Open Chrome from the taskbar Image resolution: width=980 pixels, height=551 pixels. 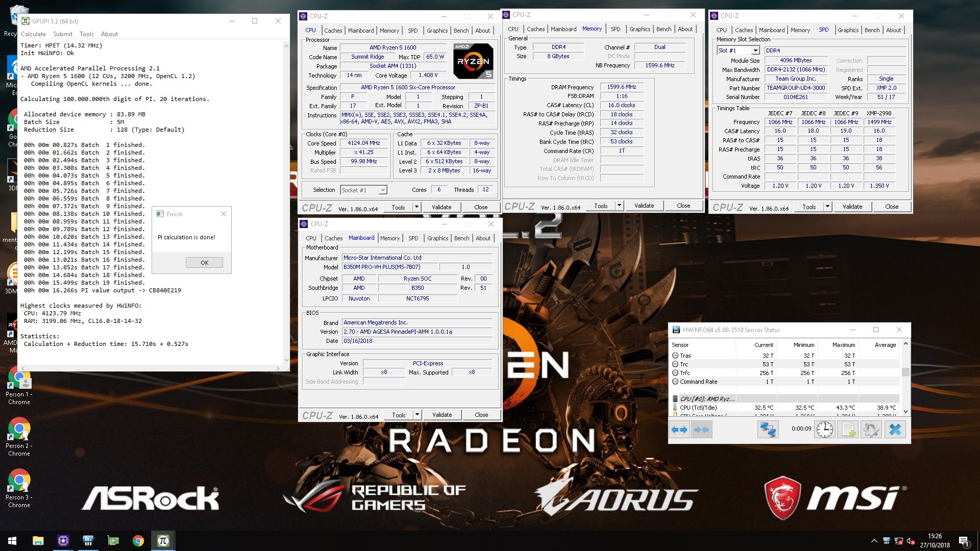pyautogui.click(x=138, y=541)
